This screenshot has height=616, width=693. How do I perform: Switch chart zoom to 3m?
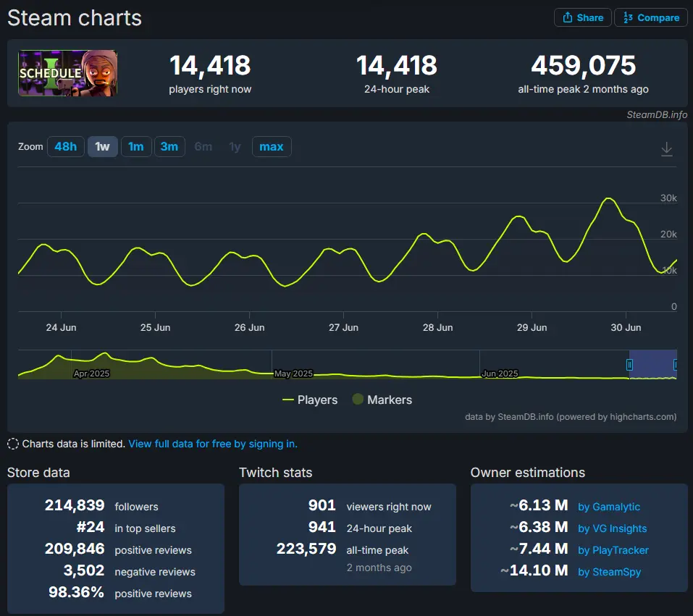point(169,147)
